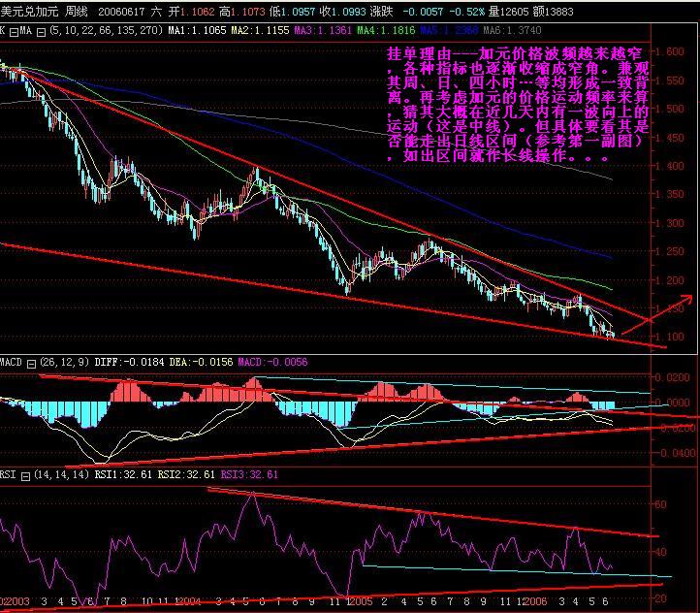Select the MACD:-0.0056 readout
Viewport: 700px width, 613px height.
click(272, 362)
